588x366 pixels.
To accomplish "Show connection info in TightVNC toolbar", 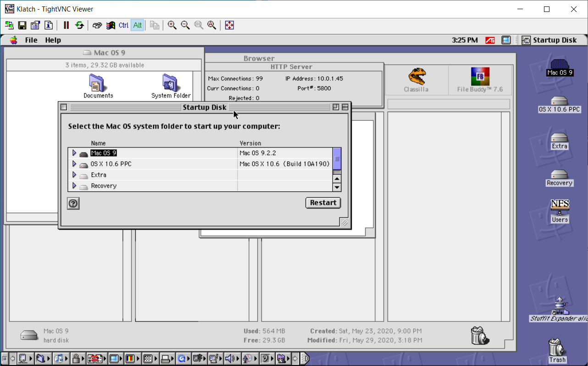I will 49,25.
